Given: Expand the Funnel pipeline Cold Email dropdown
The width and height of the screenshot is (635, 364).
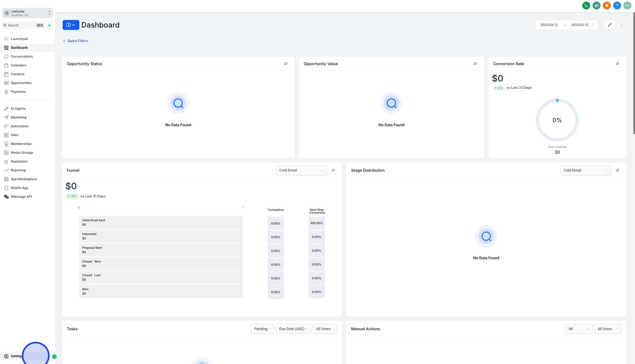Looking at the screenshot, I should tap(302, 171).
